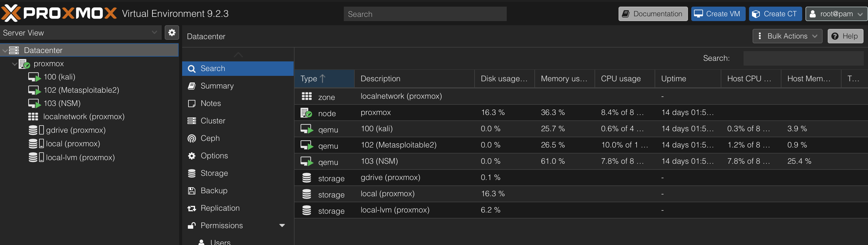Collapse the Datacenter tree node
The width and height of the screenshot is (868, 245).
pyautogui.click(x=5, y=51)
